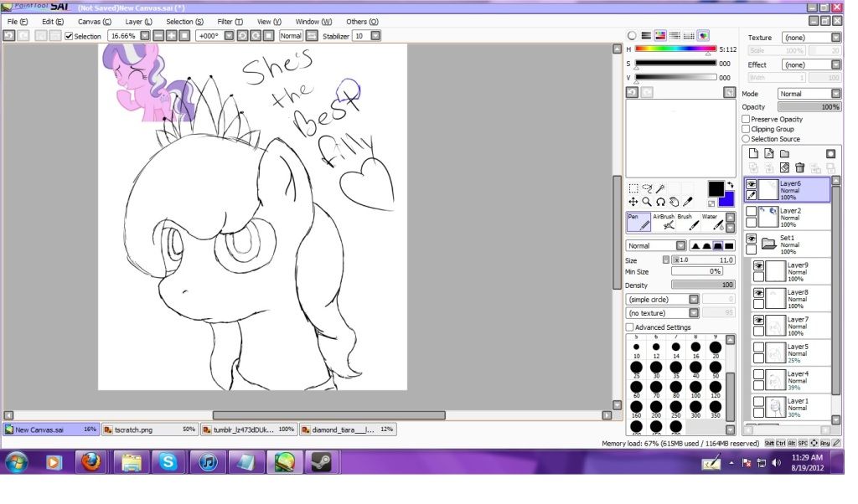Open the brush blend mode Normal dropdown
The image size is (858, 504).
(680, 245)
